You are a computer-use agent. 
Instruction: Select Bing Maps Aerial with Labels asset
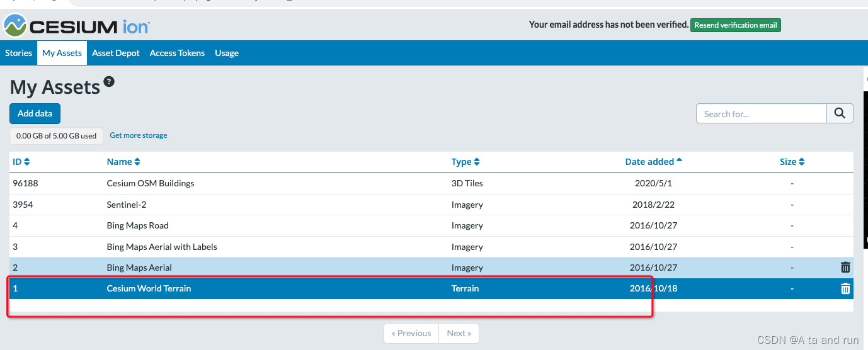click(x=431, y=247)
